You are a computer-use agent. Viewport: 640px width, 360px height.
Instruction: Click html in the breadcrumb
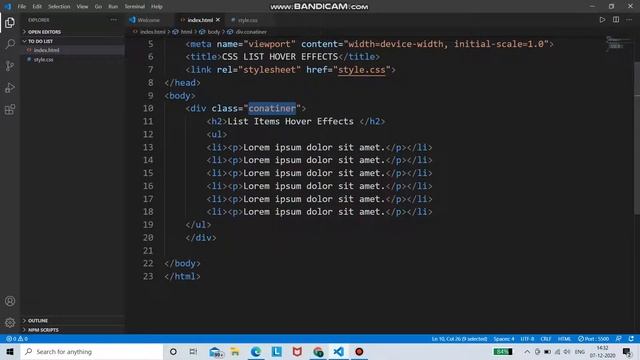tap(187, 31)
